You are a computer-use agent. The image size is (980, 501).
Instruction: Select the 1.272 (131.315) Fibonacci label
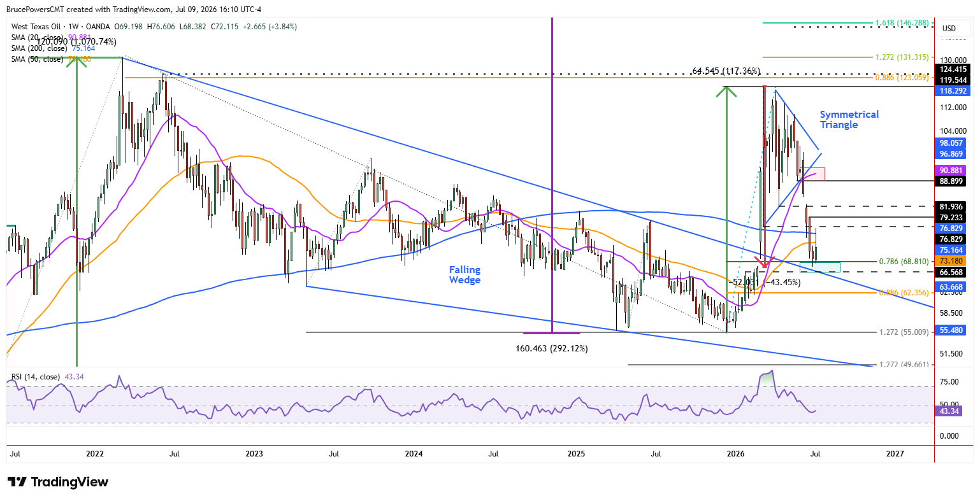[x=903, y=57]
